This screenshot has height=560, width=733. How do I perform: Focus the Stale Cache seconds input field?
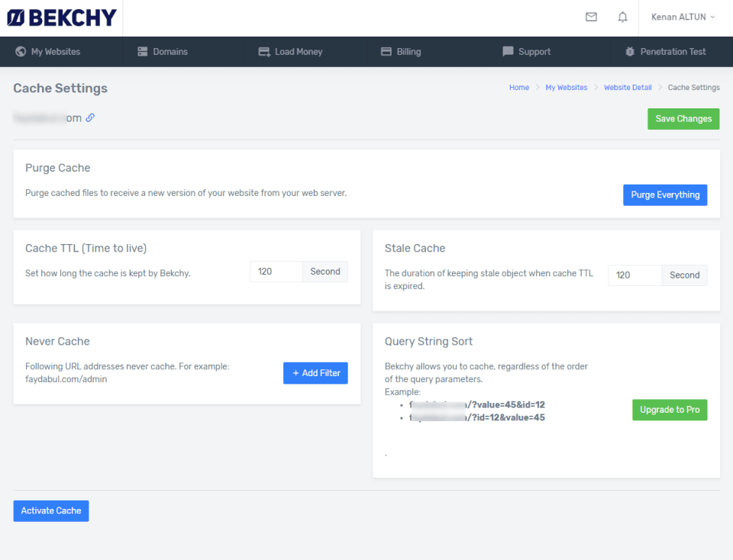635,275
